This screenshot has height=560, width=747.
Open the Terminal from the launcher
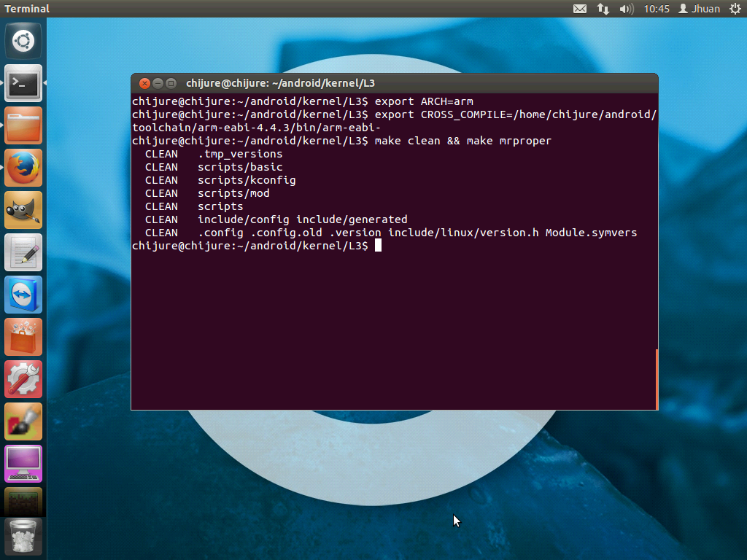23,83
